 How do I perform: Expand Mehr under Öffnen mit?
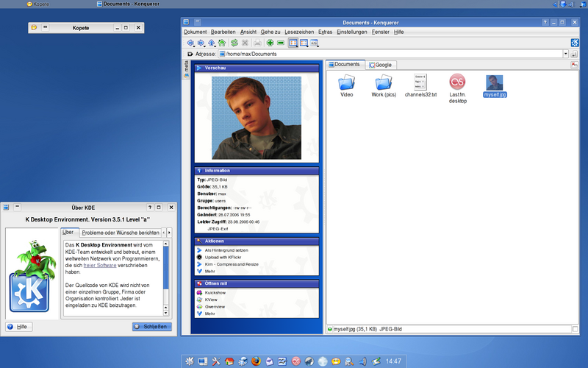[x=209, y=314]
